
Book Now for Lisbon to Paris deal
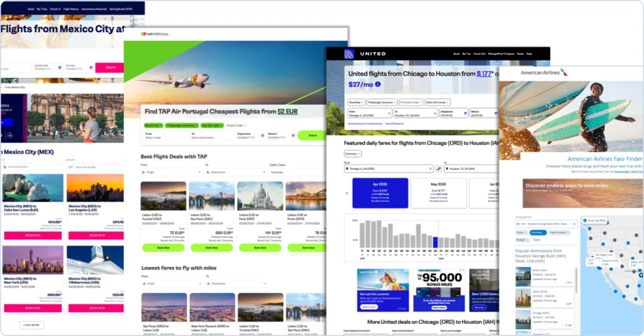pos(260,248)
